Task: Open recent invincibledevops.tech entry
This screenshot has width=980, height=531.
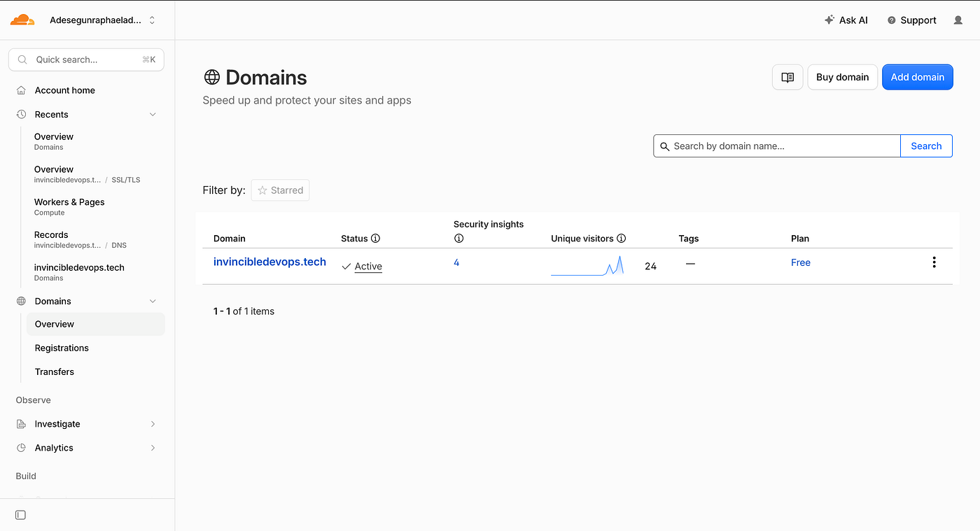Action: [x=79, y=272]
